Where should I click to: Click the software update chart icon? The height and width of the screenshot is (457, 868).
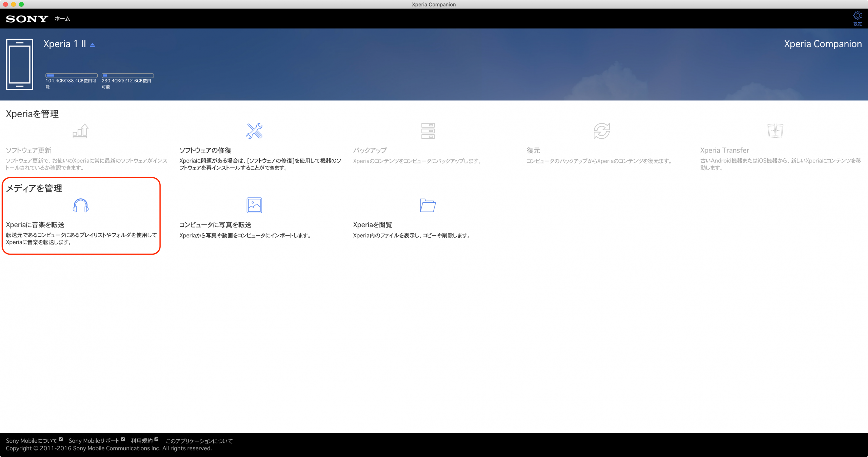[x=81, y=131]
